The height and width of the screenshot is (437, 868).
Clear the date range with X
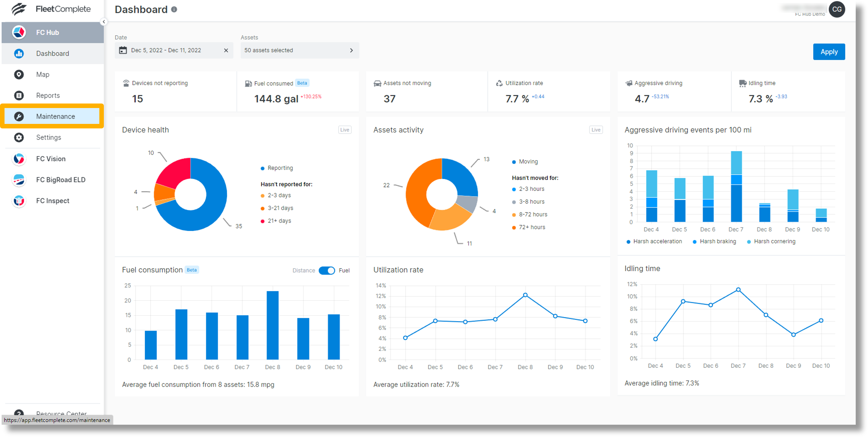[x=226, y=50]
